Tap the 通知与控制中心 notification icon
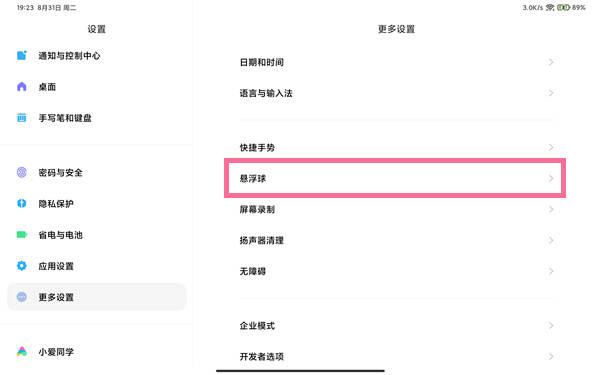This screenshot has height=375, width=600. coord(22,55)
